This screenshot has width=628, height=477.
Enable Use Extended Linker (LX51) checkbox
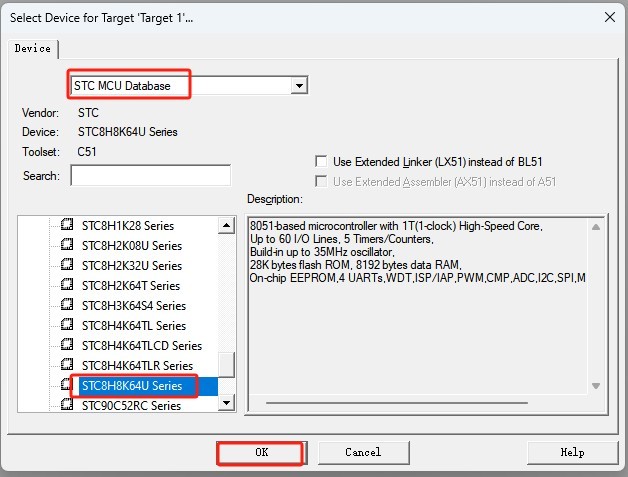tap(321, 161)
